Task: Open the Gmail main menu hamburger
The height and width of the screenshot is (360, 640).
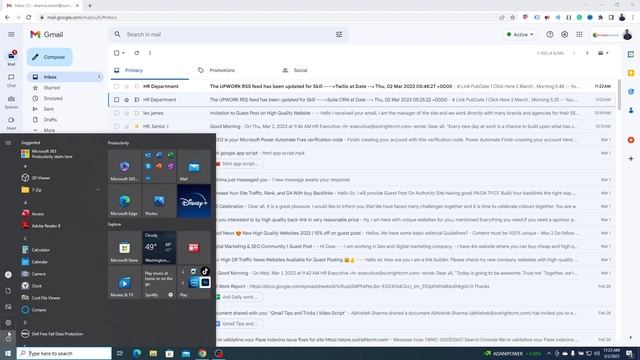Action: pyautogui.click(x=11, y=35)
